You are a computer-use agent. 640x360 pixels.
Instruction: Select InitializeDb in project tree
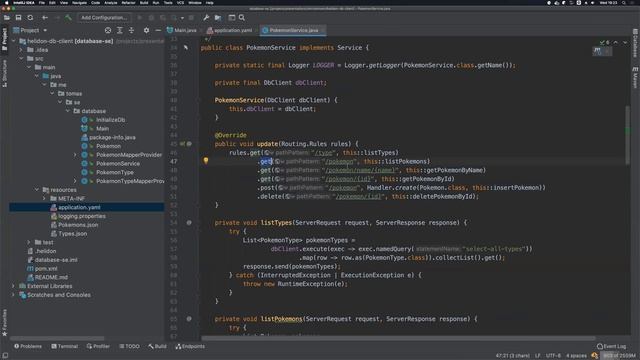click(110, 120)
